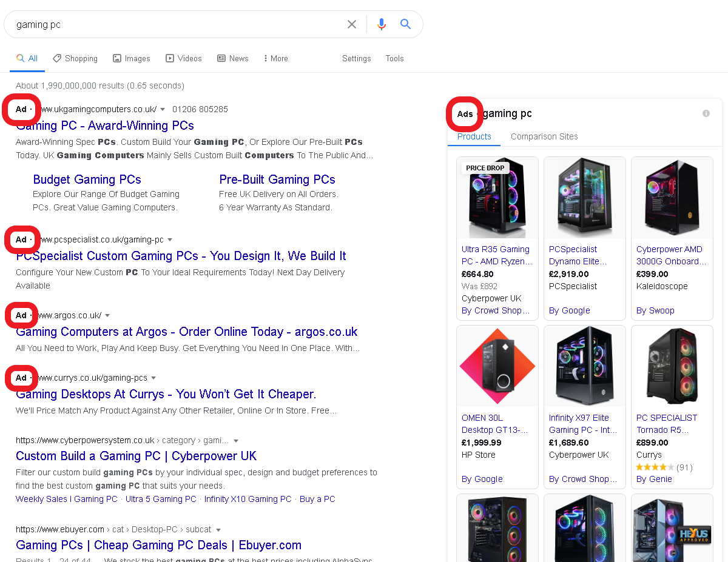The width and height of the screenshot is (728, 562).
Task: Click Ultra R35 Gaming PC product image
Action: click(497, 198)
